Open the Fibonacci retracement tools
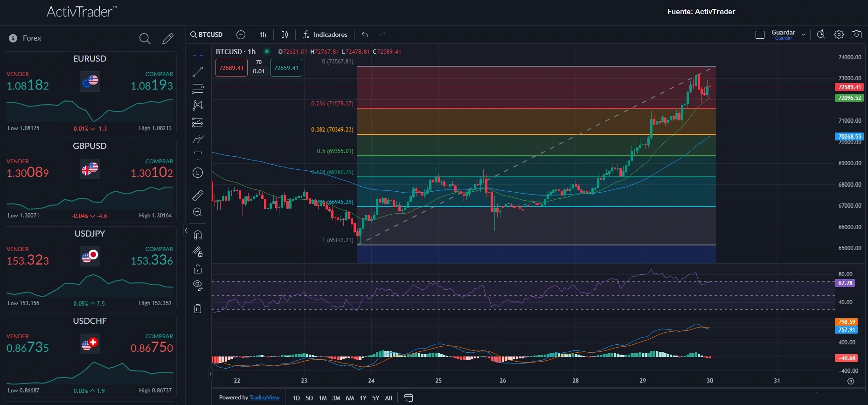Viewport: 868px width, 405px height. tap(198, 88)
